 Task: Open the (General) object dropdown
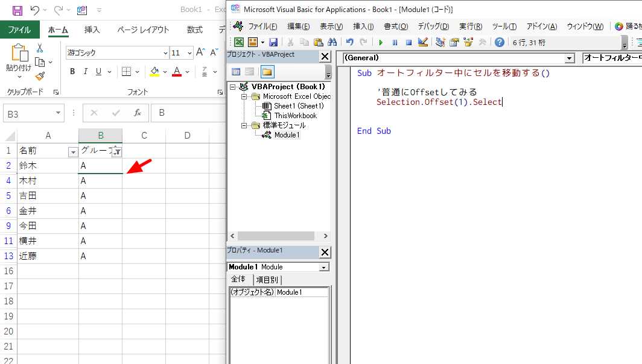coord(570,58)
